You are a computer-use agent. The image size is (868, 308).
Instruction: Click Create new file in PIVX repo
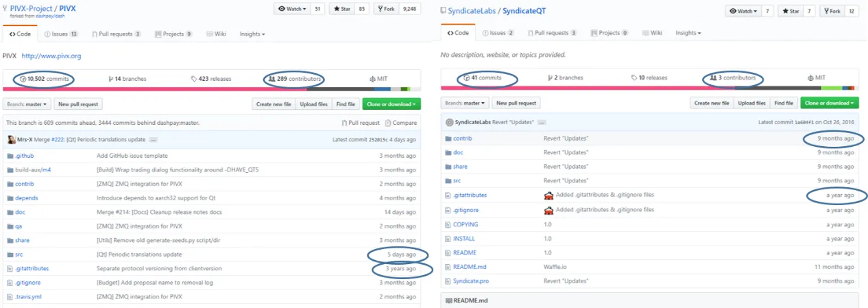(274, 104)
